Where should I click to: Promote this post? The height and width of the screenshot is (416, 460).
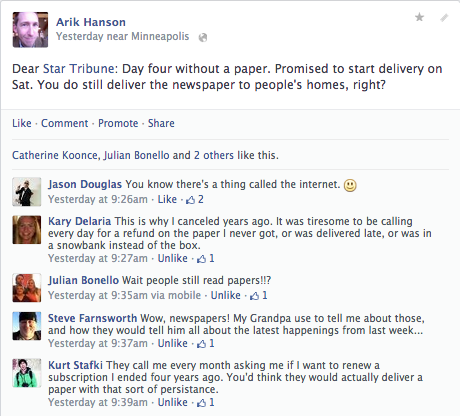pyautogui.click(x=118, y=123)
